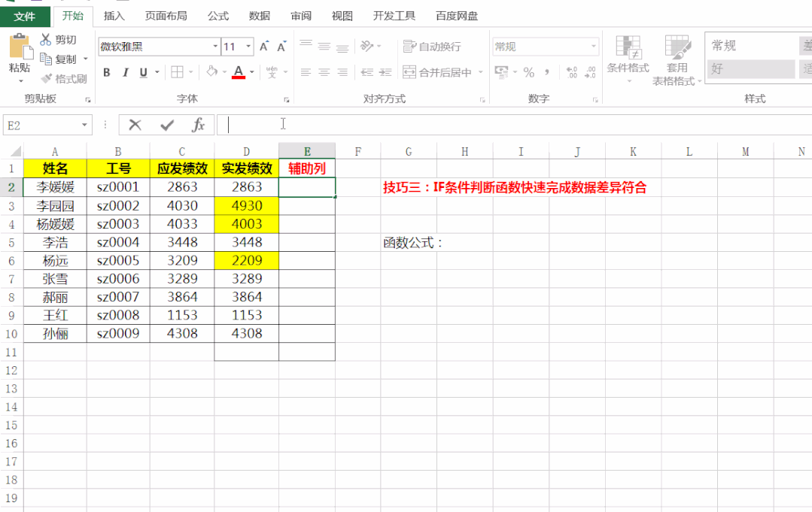Open Insert Function fx dialog
Image resolution: width=812 pixels, height=512 pixels.
(x=199, y=125)
